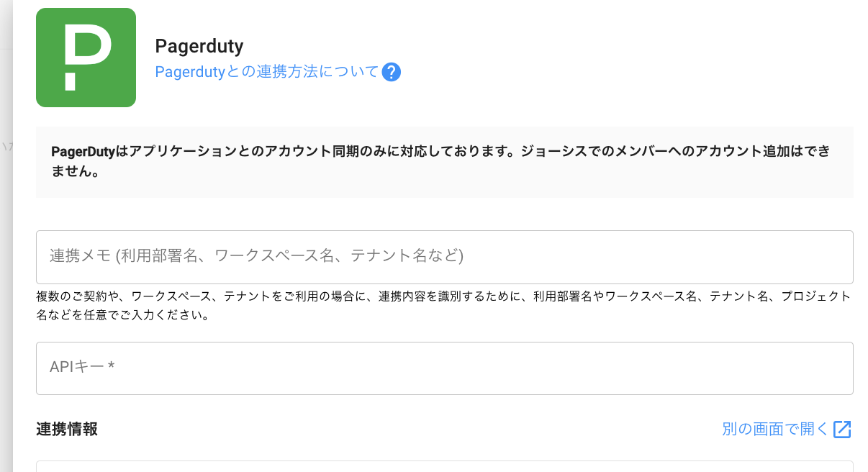Click the open-in-new-window icon
The image size is (868, 472).
click(842, 430)
